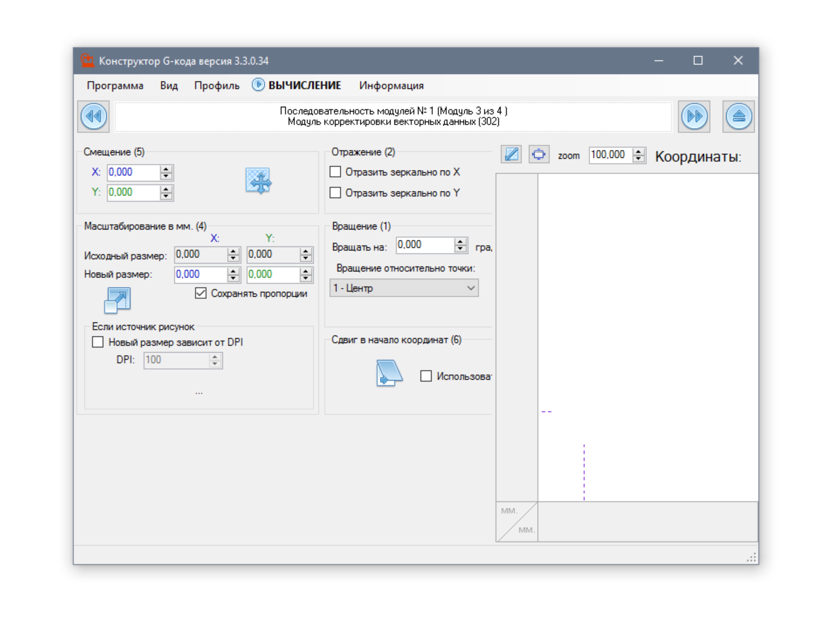Uncheck the keep proportions checkbox
The height and width of the screenshot is (627, 840).
[x=201, y=293]
